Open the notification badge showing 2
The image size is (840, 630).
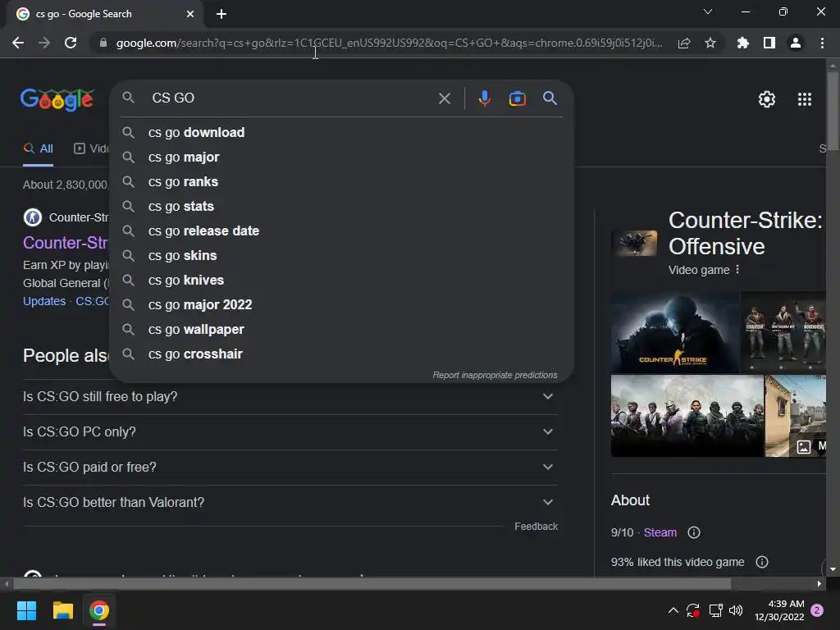[817, 610]
